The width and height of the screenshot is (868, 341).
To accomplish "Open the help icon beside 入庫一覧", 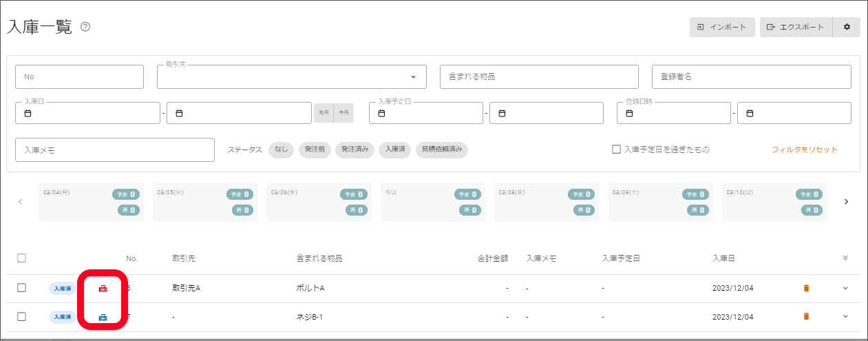I will pyautogui.click(x=86, y=27).
